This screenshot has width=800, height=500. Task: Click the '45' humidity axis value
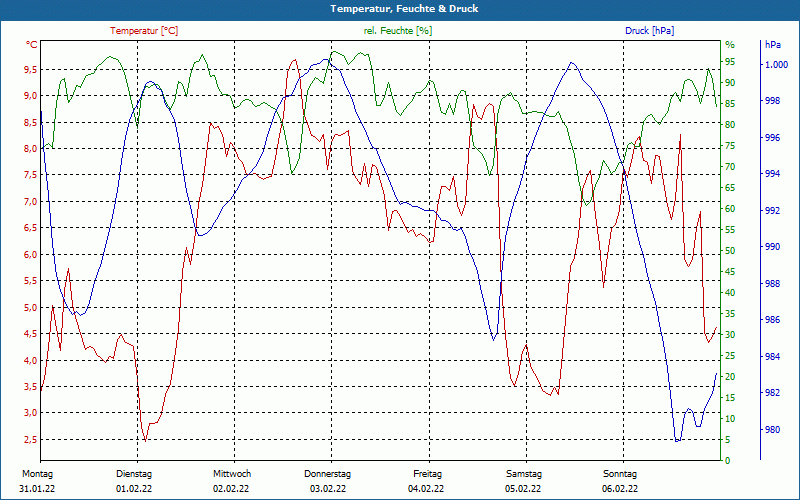(x=730, y=271)
